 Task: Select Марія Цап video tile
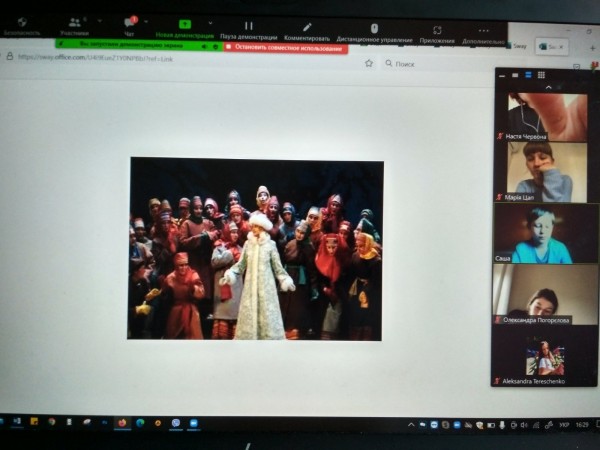547,172
